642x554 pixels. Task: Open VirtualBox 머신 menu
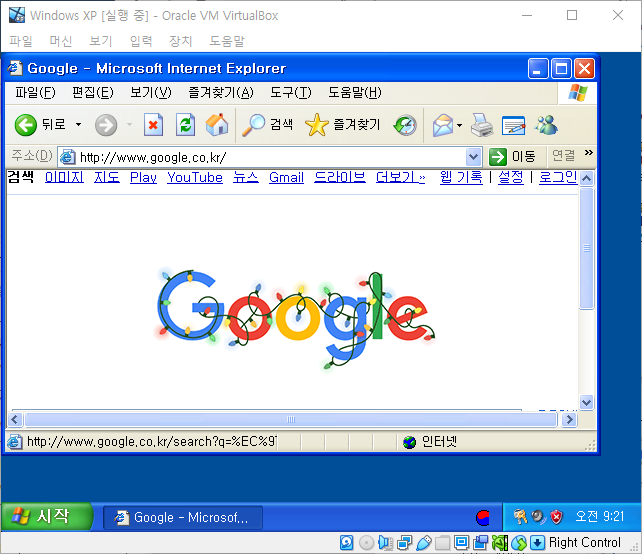[61, 41]
